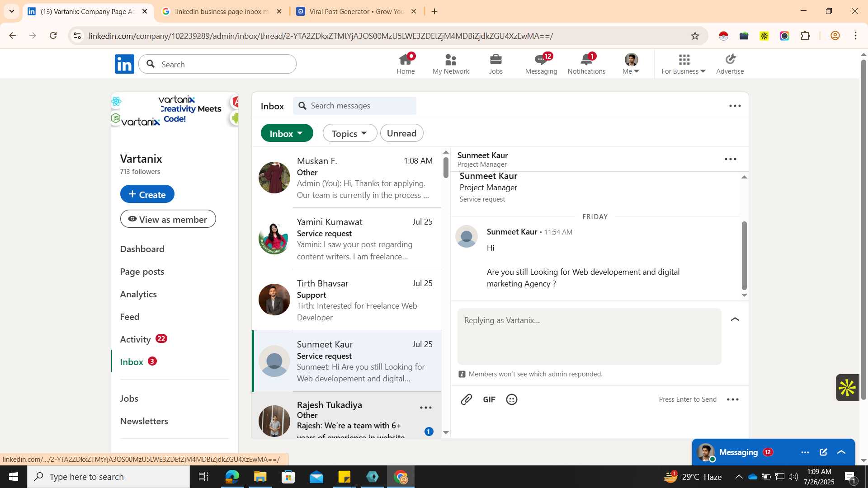The image size is (868, 488).
Task: Click the message thread scrollbar
Action: [744, 255]
